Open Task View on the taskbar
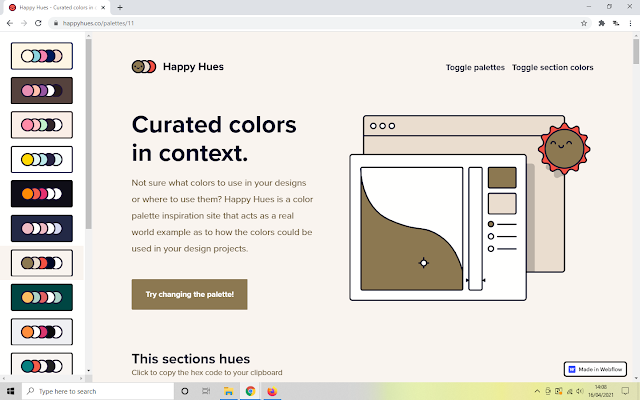 coord(206,391)
